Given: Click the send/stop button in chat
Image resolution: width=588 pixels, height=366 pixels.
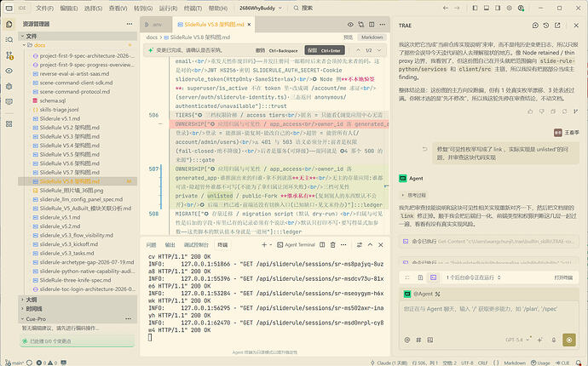Looking at the screenshot, I should point(569,340).
